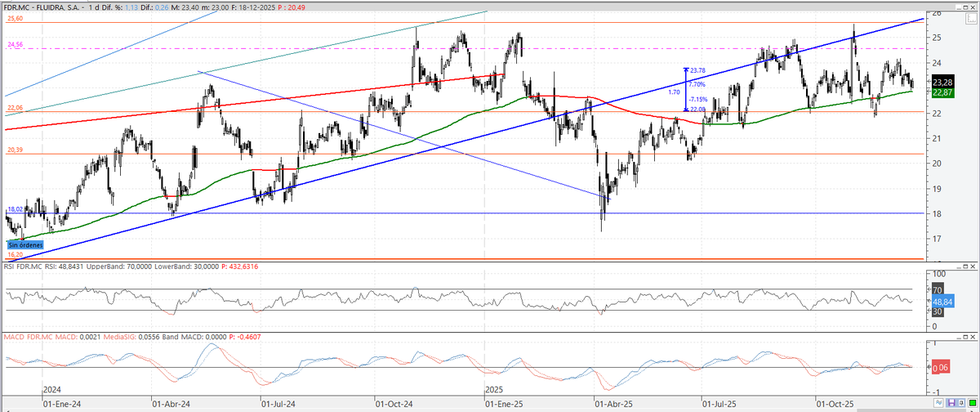980x412 pixels.
Task: Minimize the MACD indicator panel
Action: (959, 337)
